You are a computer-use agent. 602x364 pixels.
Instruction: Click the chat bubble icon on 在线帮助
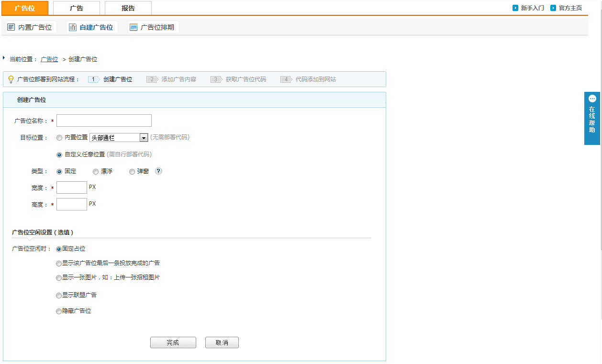[592, 99]
